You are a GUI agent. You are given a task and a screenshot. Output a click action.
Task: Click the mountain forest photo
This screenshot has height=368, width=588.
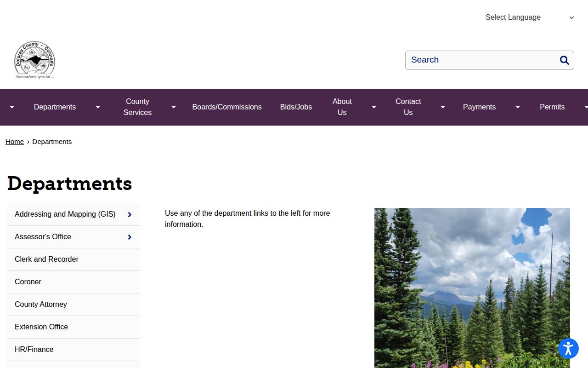coord(472,288)
